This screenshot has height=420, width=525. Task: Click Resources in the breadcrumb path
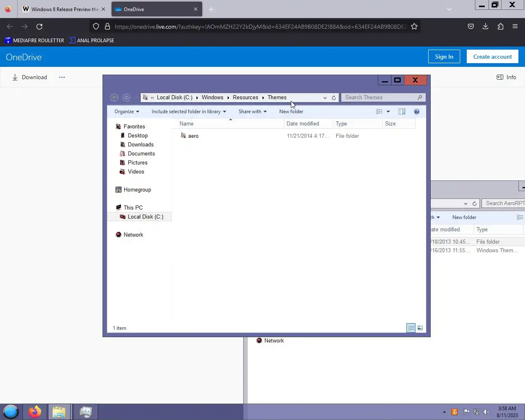click(245, 97)
